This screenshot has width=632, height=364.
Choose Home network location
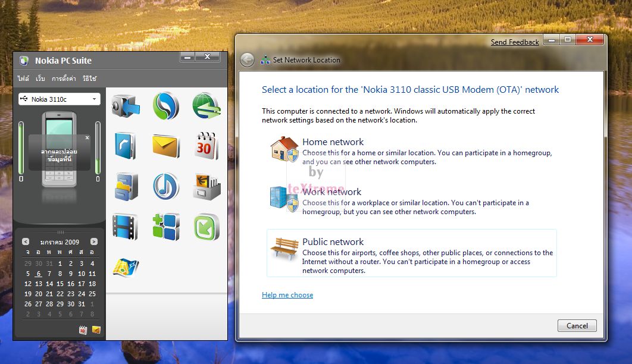click(412, 152)
